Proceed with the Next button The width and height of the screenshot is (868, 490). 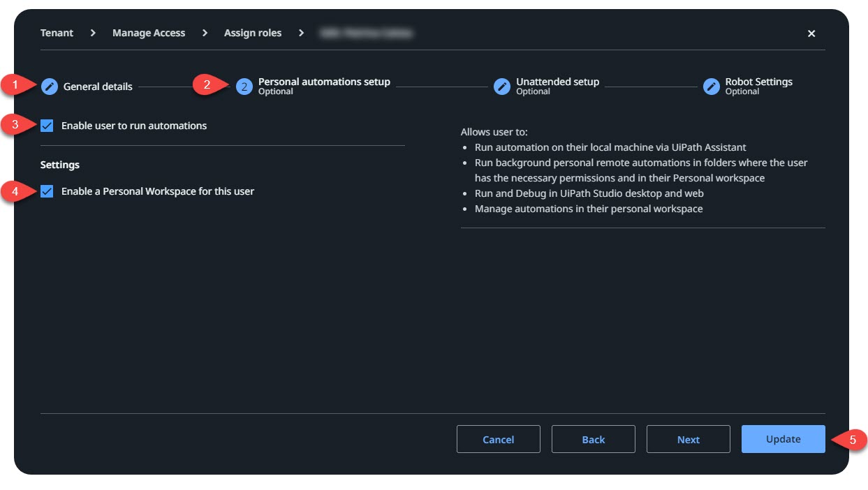pyautogui.click(x=688, y=439)
